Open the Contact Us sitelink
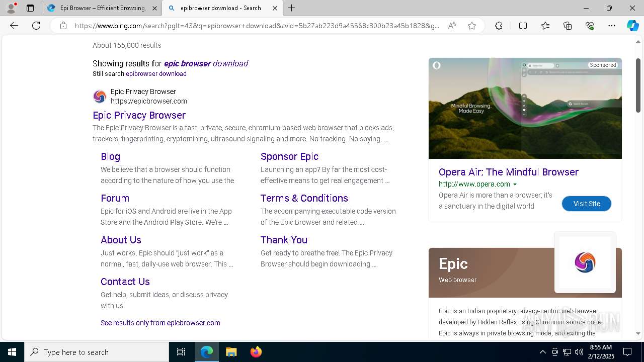 tap(125, 282)
